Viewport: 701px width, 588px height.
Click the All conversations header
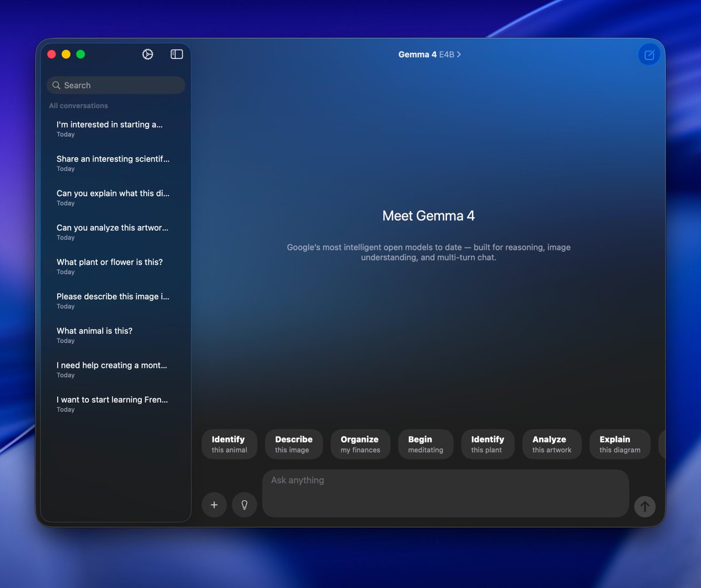(78, 106)
